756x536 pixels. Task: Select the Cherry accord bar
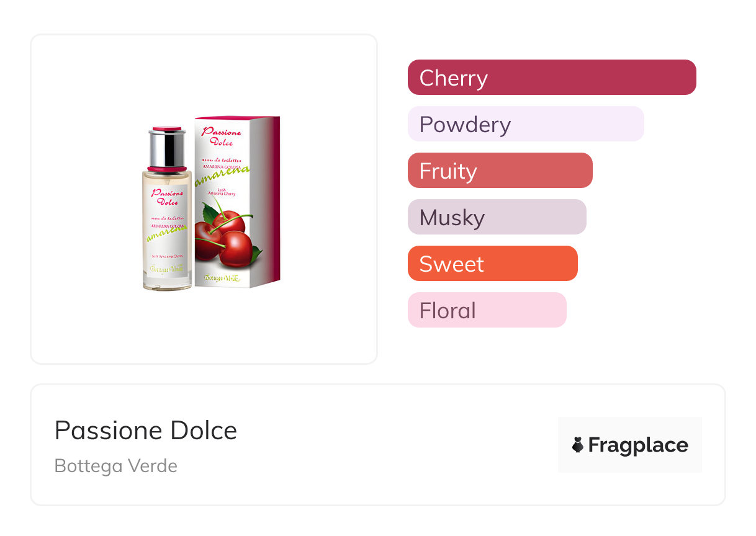(551, 78)
